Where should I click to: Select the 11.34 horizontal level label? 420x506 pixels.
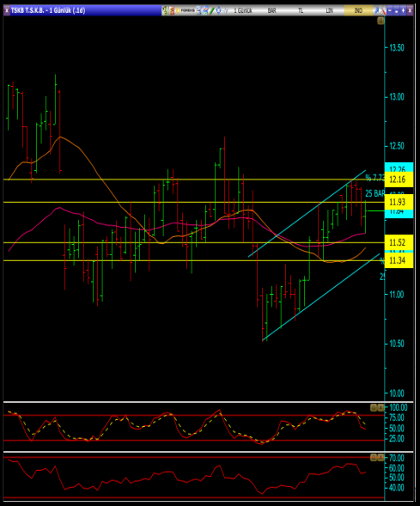click(x=399, y=260)
